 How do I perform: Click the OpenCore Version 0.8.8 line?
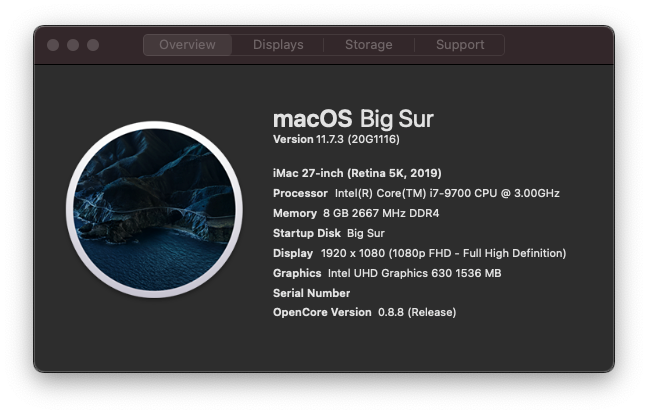click(364, 312)
